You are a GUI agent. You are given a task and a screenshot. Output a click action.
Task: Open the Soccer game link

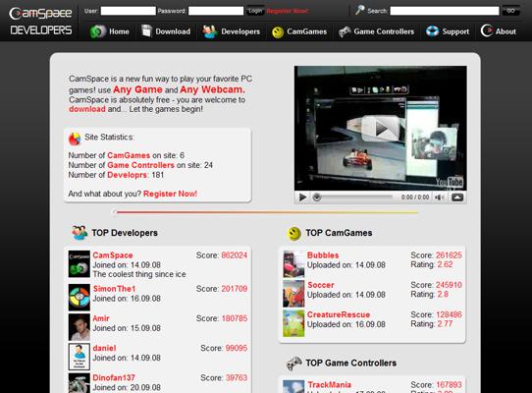[x=321, y=285]
